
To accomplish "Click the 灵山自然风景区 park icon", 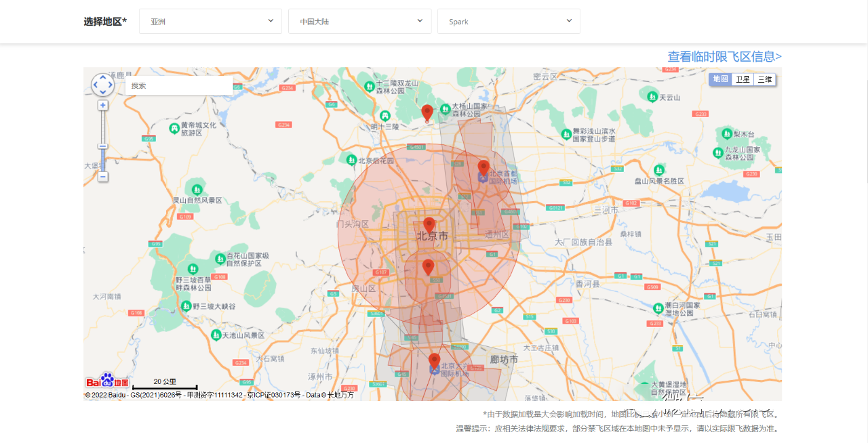I will point(197,190).
